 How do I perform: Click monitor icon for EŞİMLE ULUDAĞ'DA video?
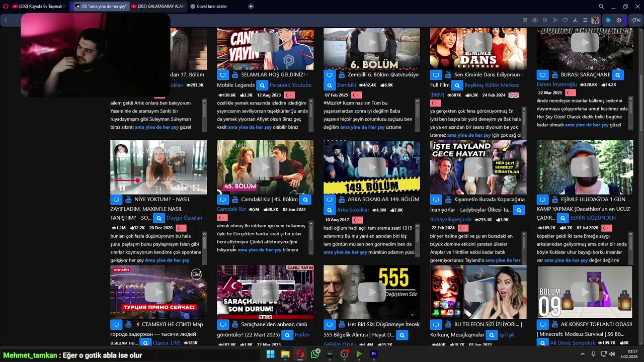(542, 200)
